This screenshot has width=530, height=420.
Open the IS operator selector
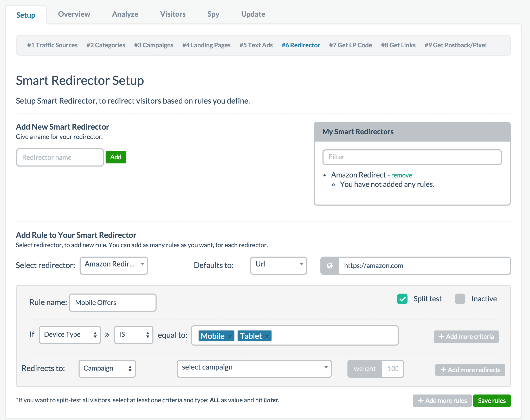click(133, 335)
